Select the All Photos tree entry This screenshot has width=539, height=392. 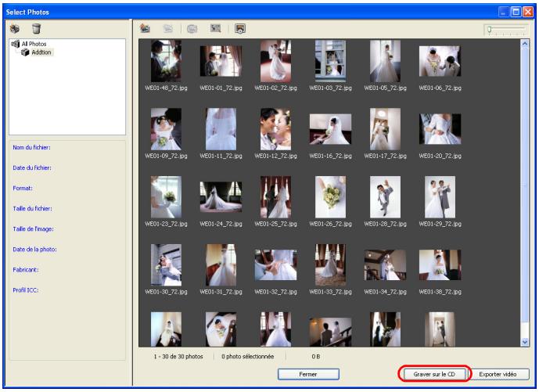click(34, 44)
